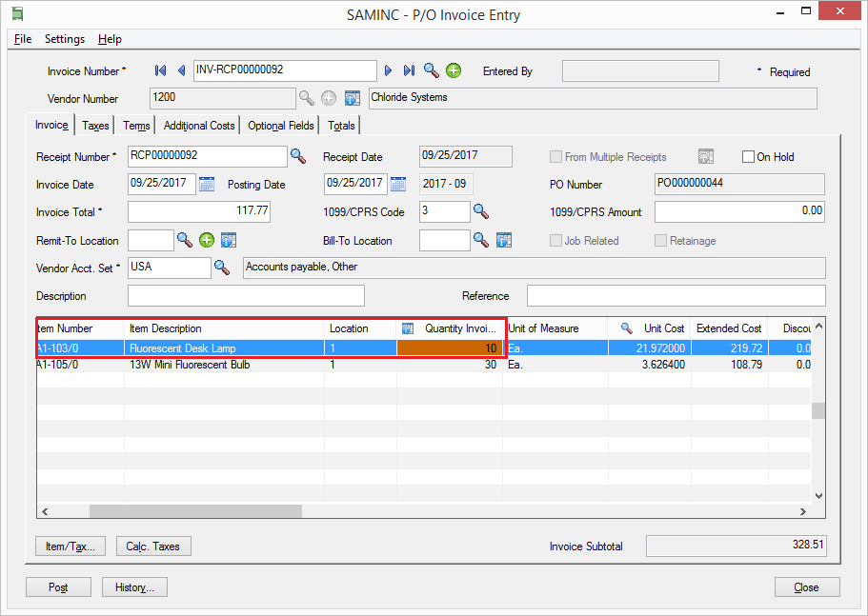This screenshot has width=868, height=616.
Task: Click green New Remit-To Location icon
Action: tap(207, 240)
